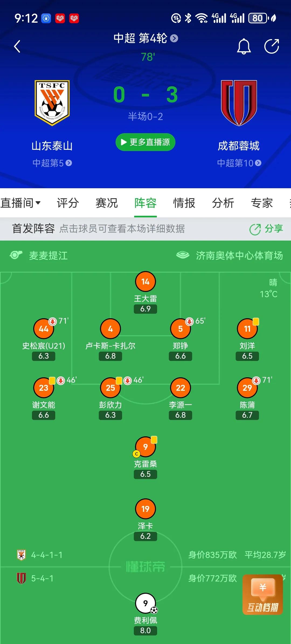Screen dimensions: 291x644
Task: Open 卢卡斯-卡扎尔 player details
Action: coord(110,329)
